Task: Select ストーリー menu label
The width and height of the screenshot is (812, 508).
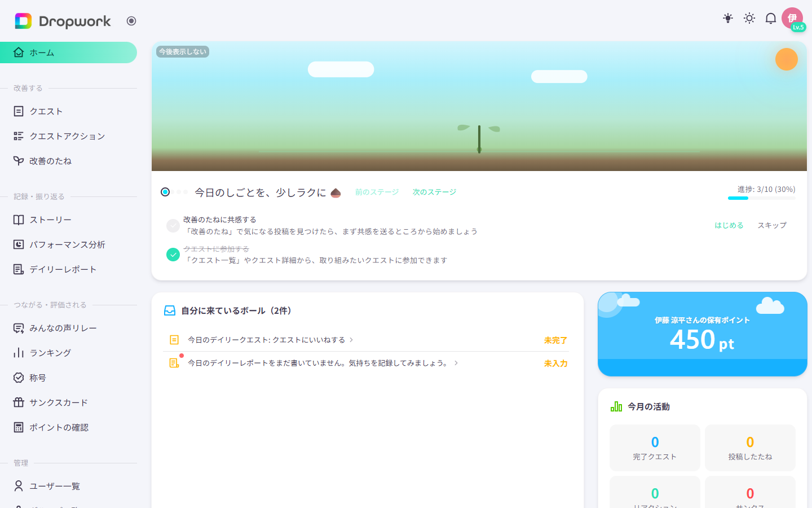Action: point(50,220)
